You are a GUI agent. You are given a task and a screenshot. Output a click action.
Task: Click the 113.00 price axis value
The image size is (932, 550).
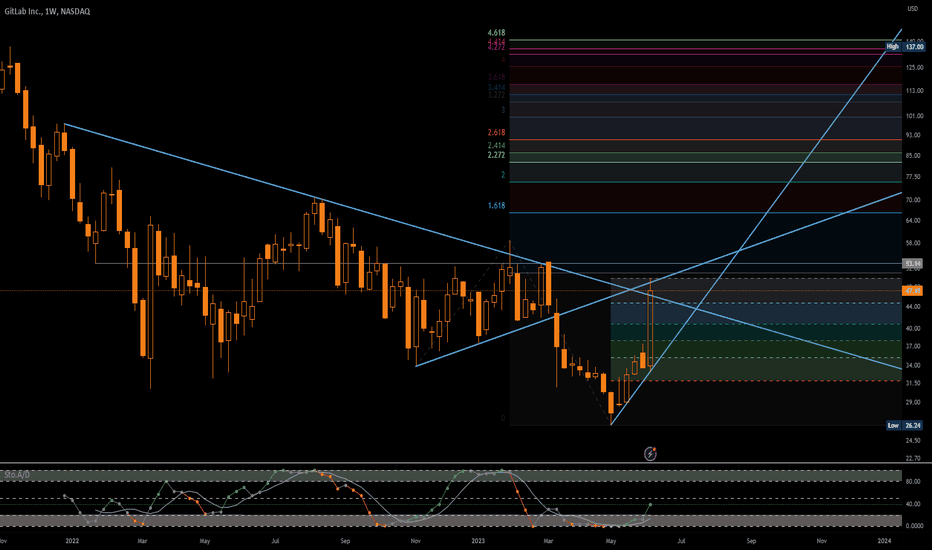pyautogui.click(x=914, y=91)
